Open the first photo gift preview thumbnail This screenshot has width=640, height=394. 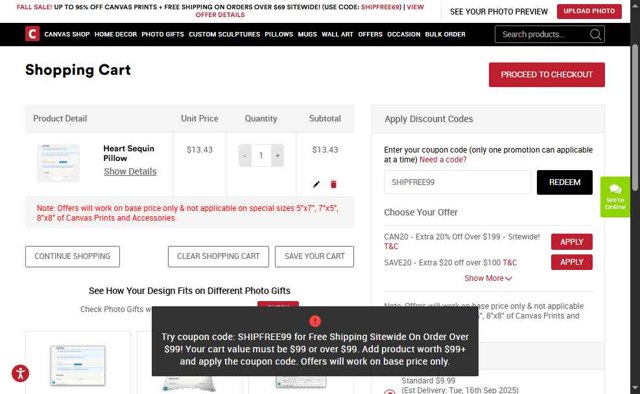[78, 365]
